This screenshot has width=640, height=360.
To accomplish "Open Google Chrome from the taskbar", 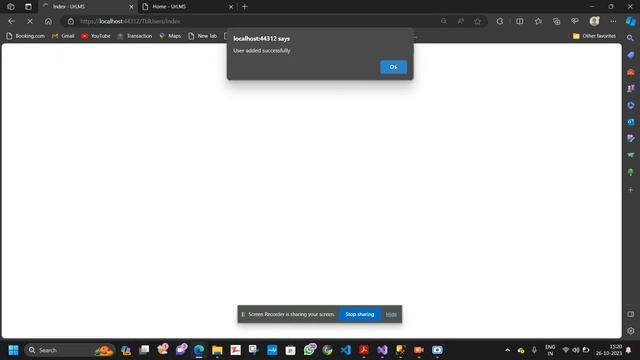I will click(x=327, y=350).
